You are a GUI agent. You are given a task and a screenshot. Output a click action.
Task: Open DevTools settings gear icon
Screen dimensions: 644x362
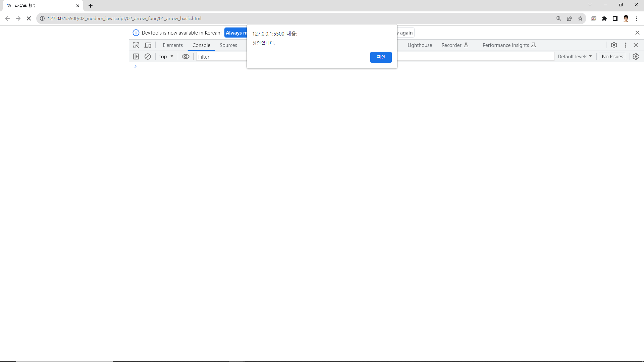[614, 45]
